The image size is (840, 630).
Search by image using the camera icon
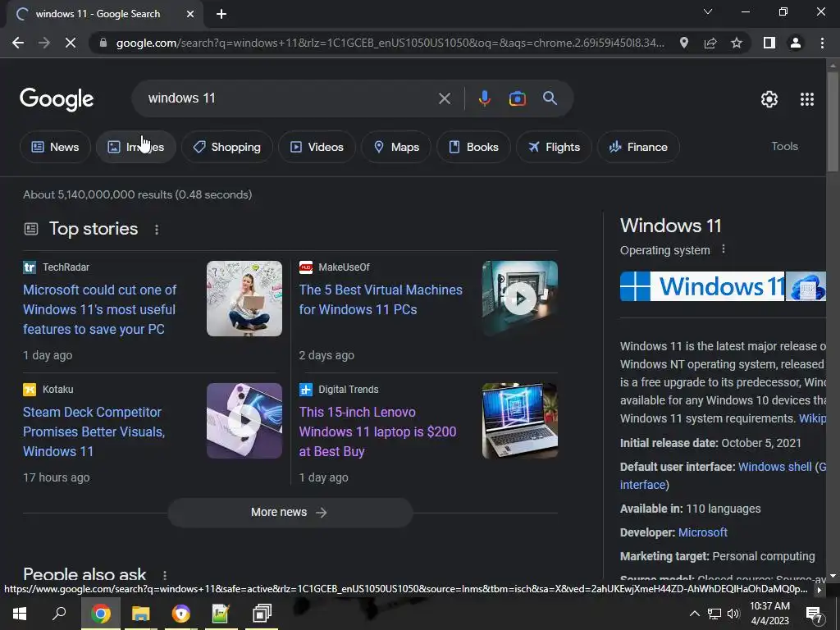click(517, 98)
